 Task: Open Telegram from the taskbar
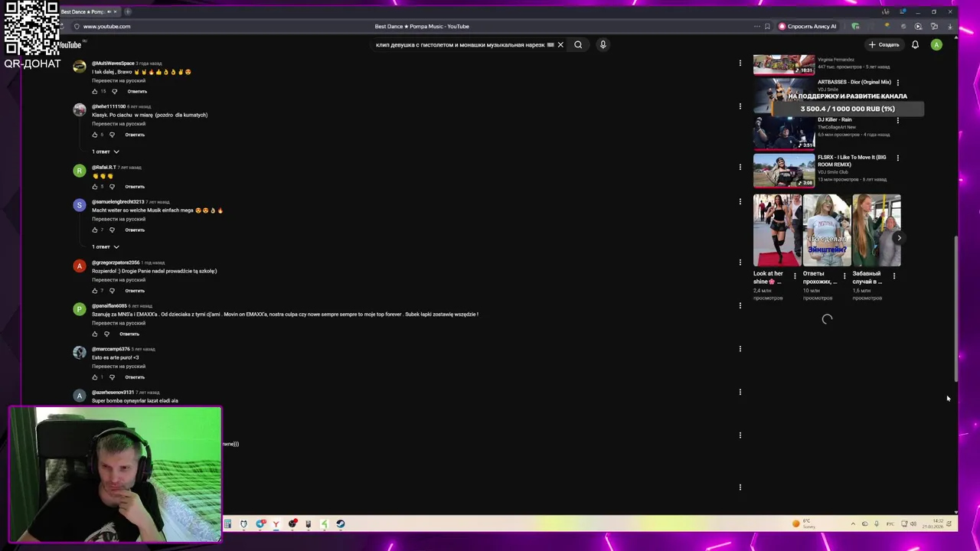tap(260, 524)
